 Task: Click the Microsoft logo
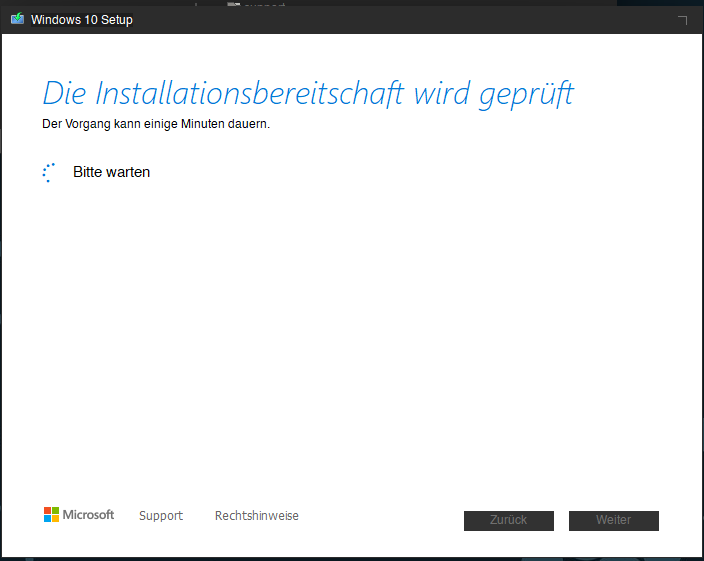tap(79, 514)
